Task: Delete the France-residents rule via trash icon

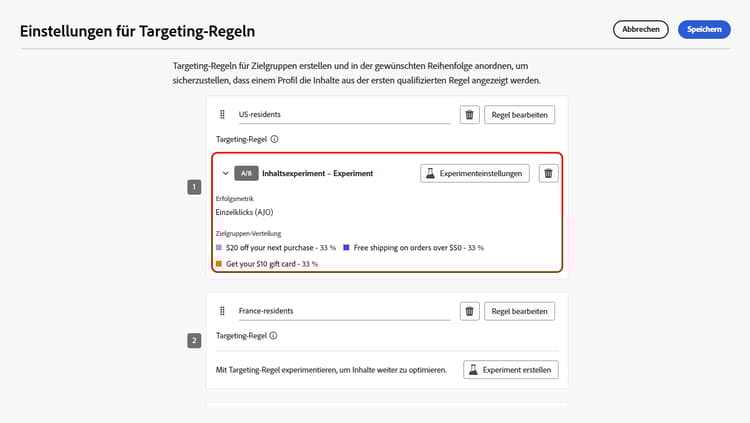Action: click(469, 311)
